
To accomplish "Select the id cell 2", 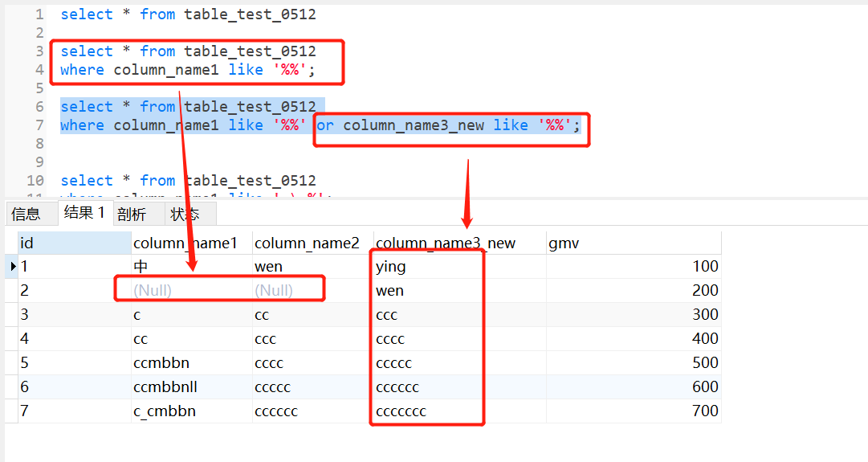I will coord(74,290).
